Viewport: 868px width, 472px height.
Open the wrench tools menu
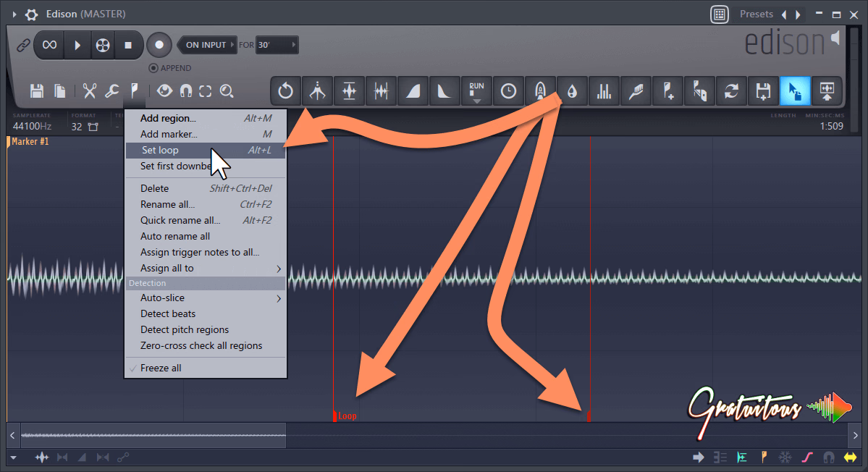111,90
